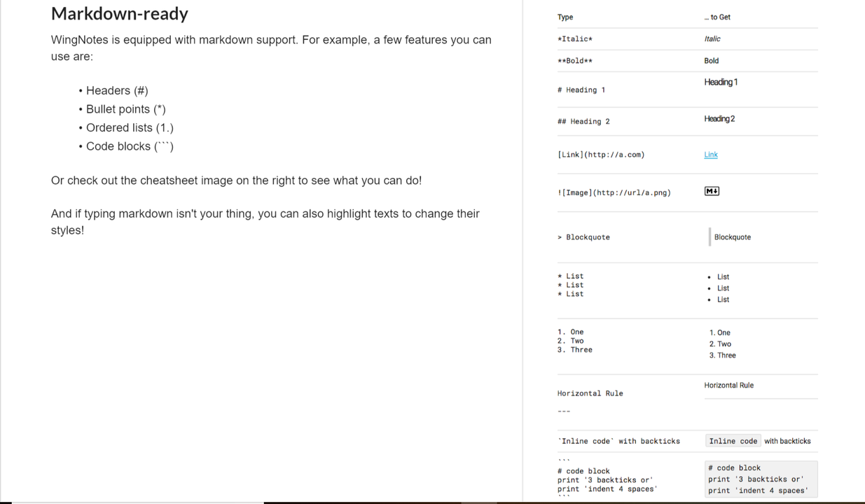The width and height of the screenshot is (865, 504).
Task: Click the 'Or check out the cheatsheet' sentence
Action: click(236, 181)
